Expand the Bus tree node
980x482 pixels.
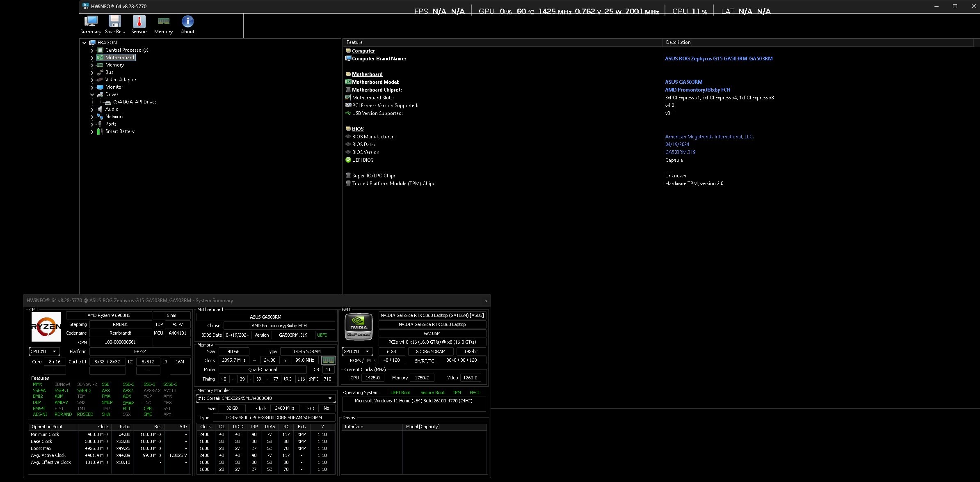(92, 73)
